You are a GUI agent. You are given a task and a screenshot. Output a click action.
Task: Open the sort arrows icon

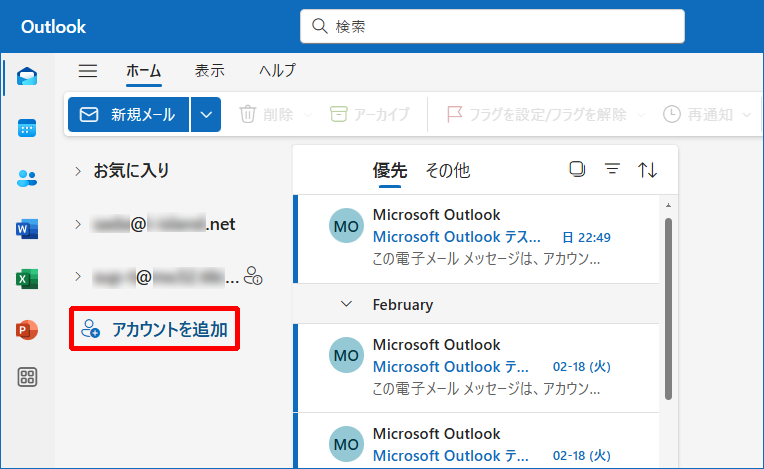pos(648,169)
